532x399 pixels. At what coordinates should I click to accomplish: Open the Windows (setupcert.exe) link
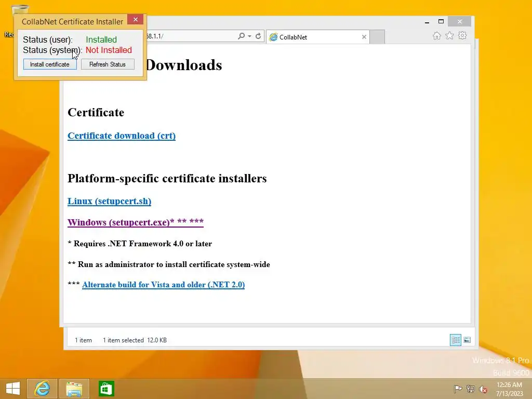136,222
